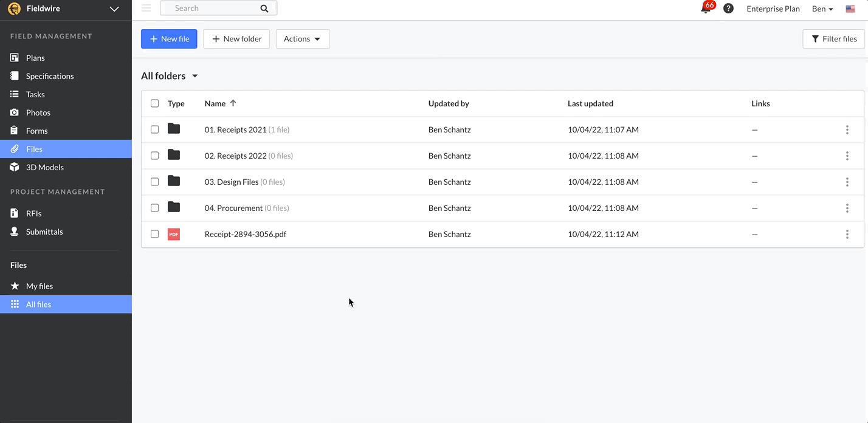
Task: Sort by the Name column header
Action: (x=215, y=103)
